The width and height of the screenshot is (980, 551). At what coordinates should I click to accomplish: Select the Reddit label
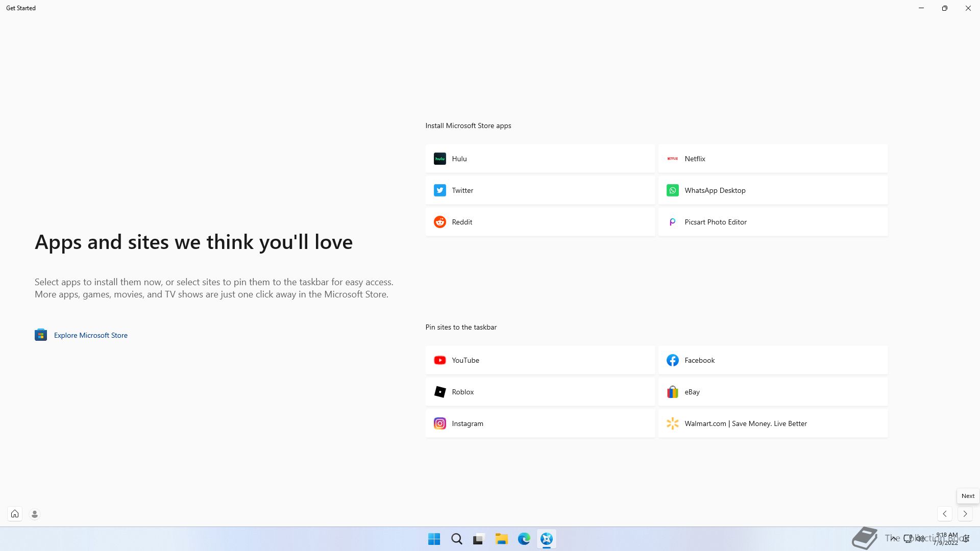pyautogui.click(x=462, y=222)
